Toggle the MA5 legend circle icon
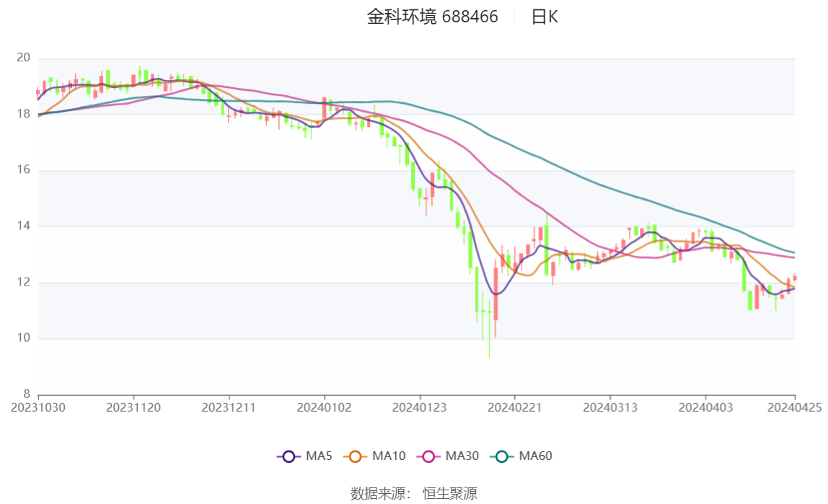828x504 pixels. (x=289, y=456)
